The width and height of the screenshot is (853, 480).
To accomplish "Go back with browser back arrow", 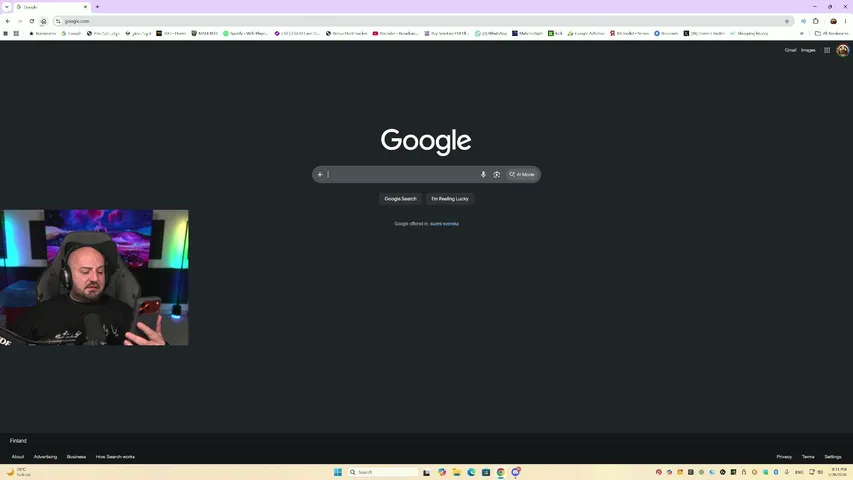I will pyautogui.click(x=8, y=21).
